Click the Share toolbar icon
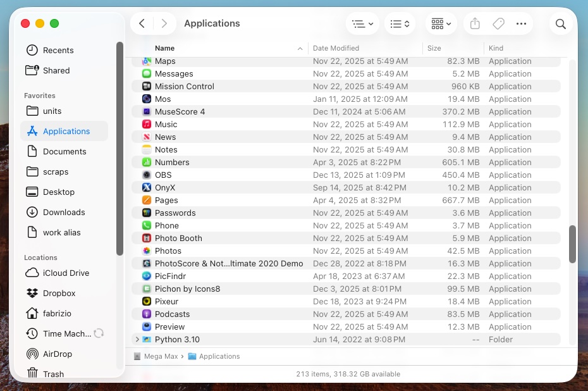The width and height of the screenshot is (588, 391). pos(475,23)
